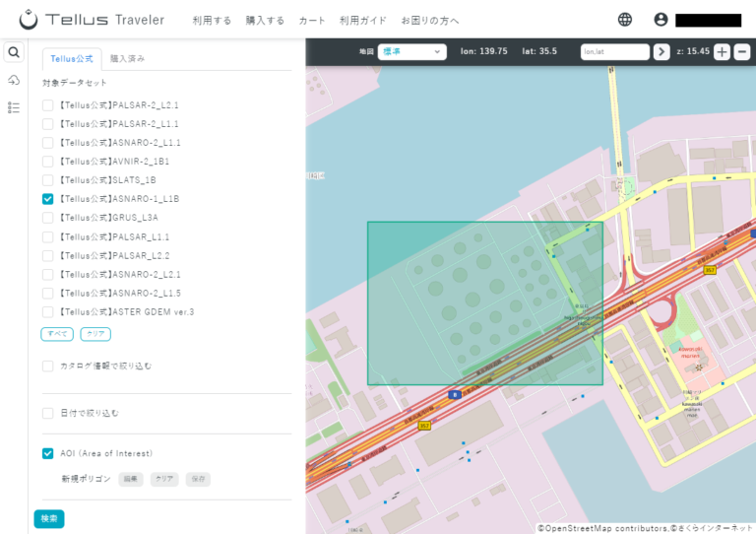
Task: Open the カート menu
Action: pos(312,21)
